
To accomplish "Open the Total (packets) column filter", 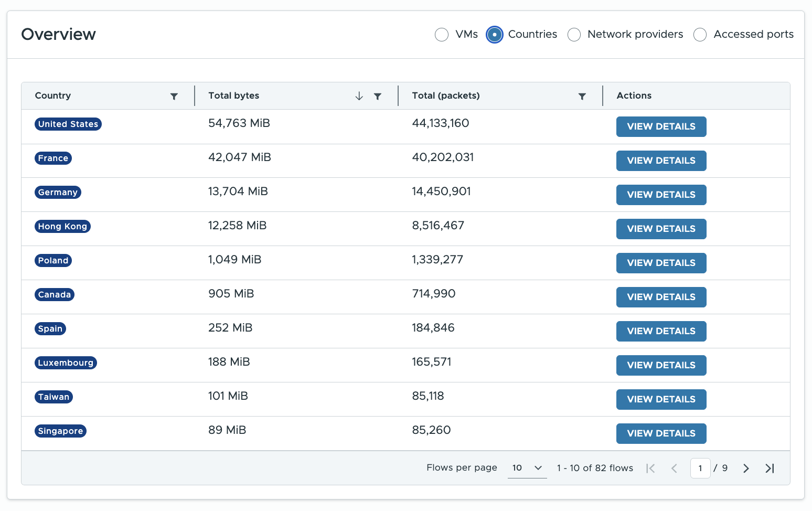I will (582, 96).
